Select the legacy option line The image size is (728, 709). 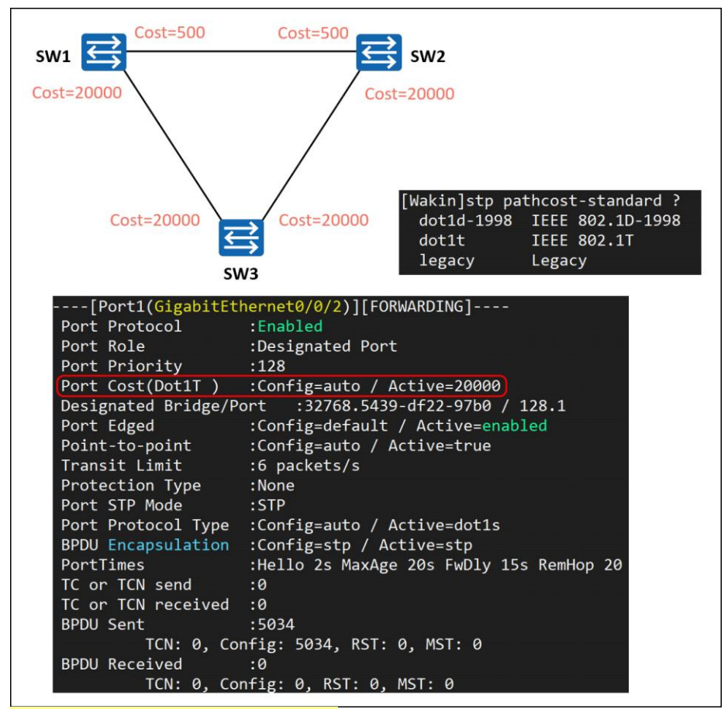tap(503, 260)
